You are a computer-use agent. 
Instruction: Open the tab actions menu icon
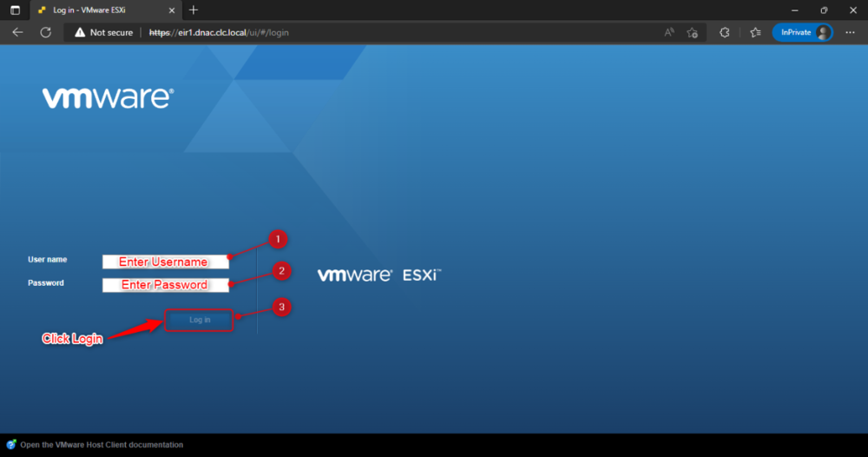[15, 10]
